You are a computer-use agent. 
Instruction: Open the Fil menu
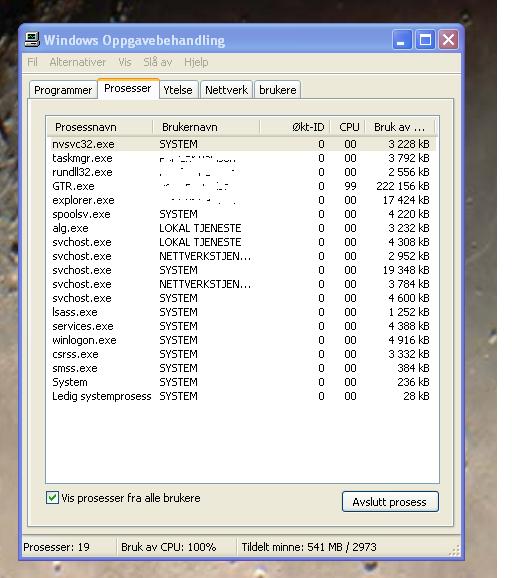[x=32, y=62]
